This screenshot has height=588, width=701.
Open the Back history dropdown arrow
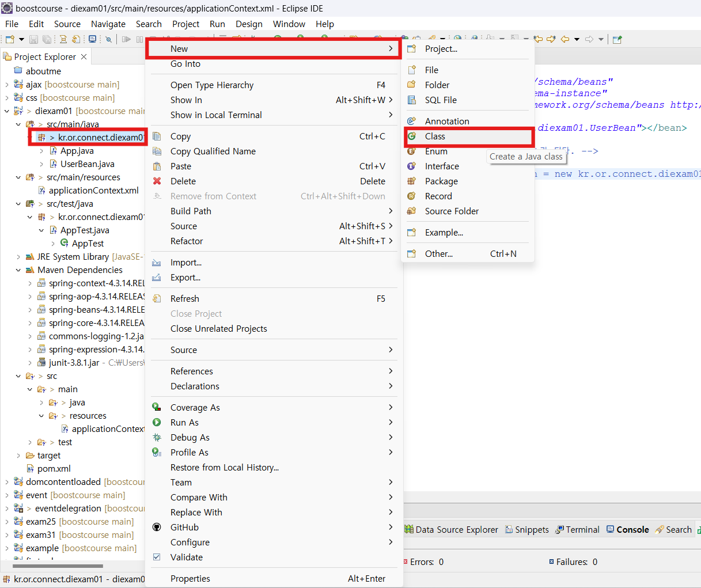point(577,39)
